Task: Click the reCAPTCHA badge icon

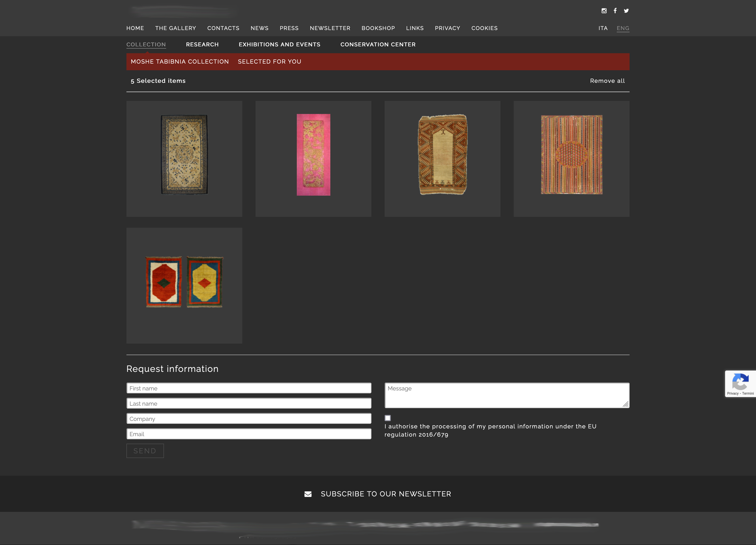Action: [740, 382]
